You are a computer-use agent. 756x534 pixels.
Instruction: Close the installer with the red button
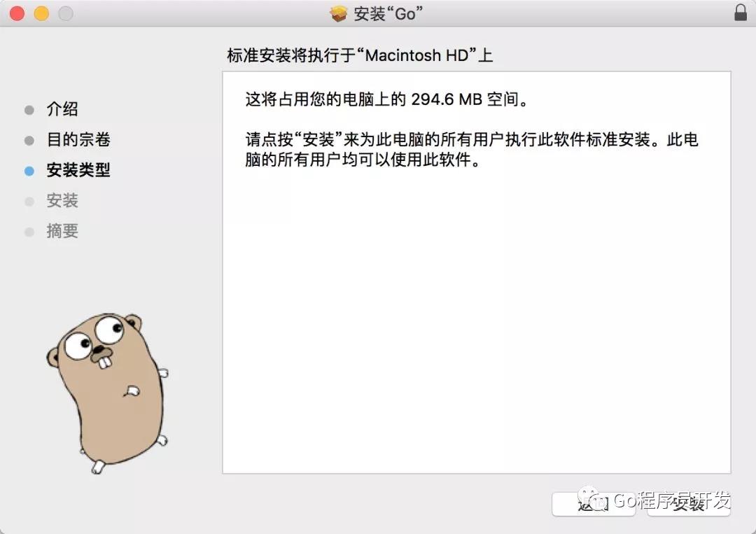[17, 13]
